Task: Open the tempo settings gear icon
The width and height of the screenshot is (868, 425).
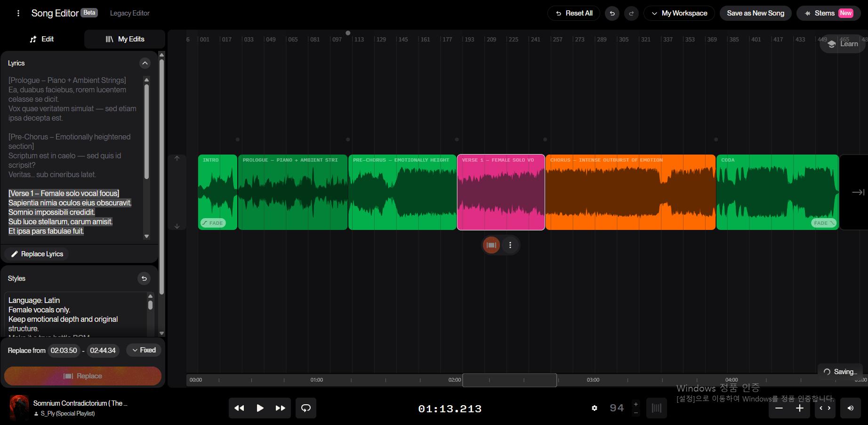Action: 595,408
